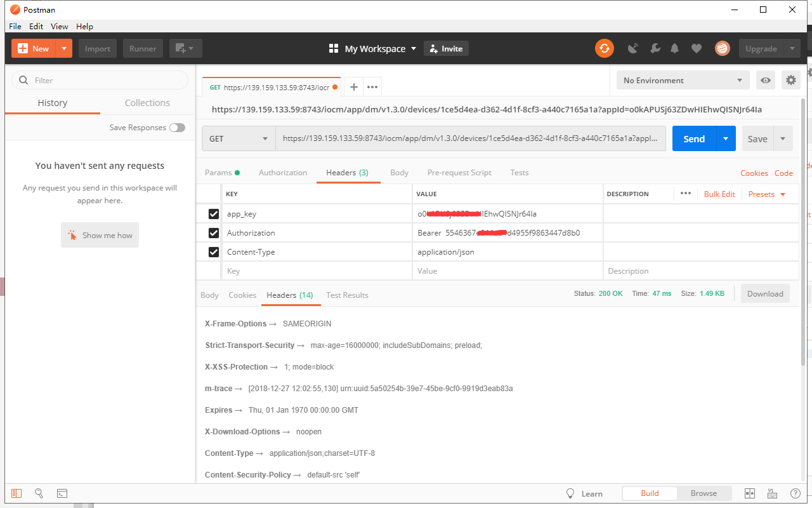Open tab options ellipsis next to plus

click(x=372, y=87)
